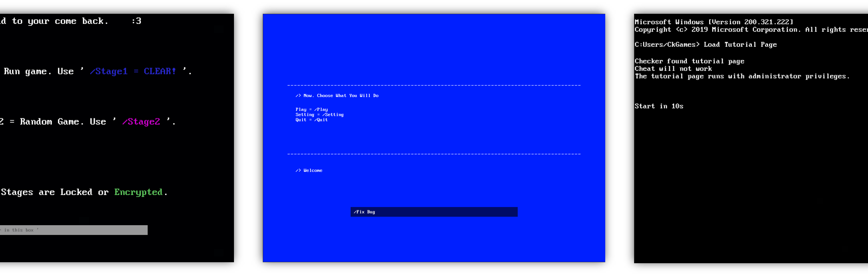Click the ':3' emoticon in the top-left text

coord(136,21)
